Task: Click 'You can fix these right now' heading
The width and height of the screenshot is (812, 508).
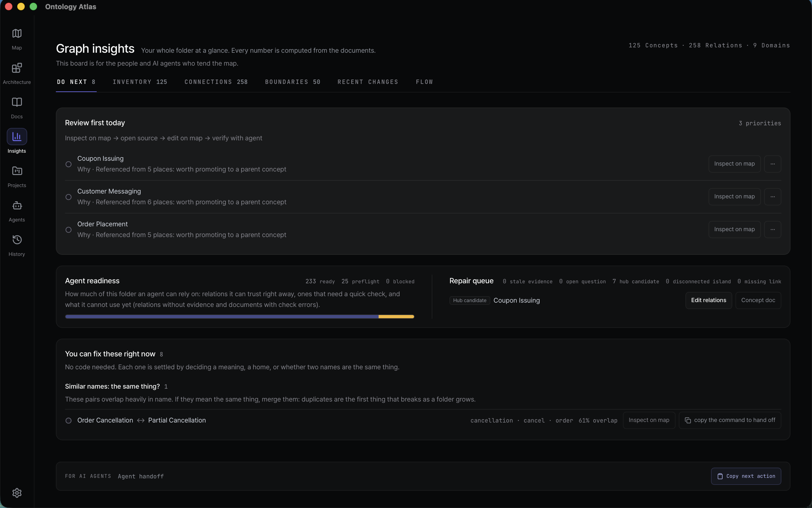Action: click(x=110, y=354)
